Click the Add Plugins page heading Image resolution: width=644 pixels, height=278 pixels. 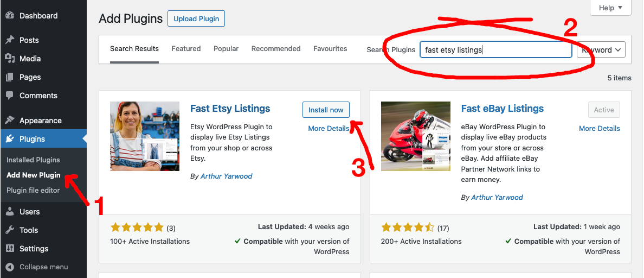point(131,18)
